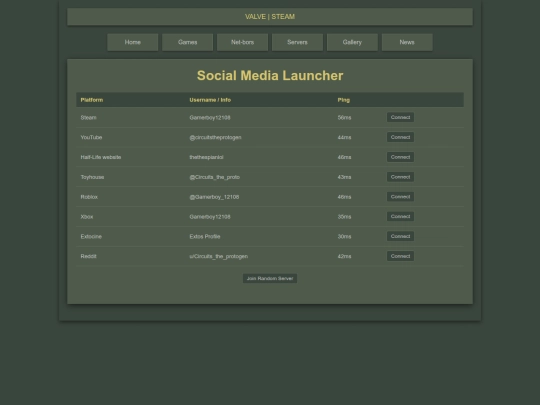Screen dimensions: 540x405
Task: Click the 42ms ping value
Action: 344,256
